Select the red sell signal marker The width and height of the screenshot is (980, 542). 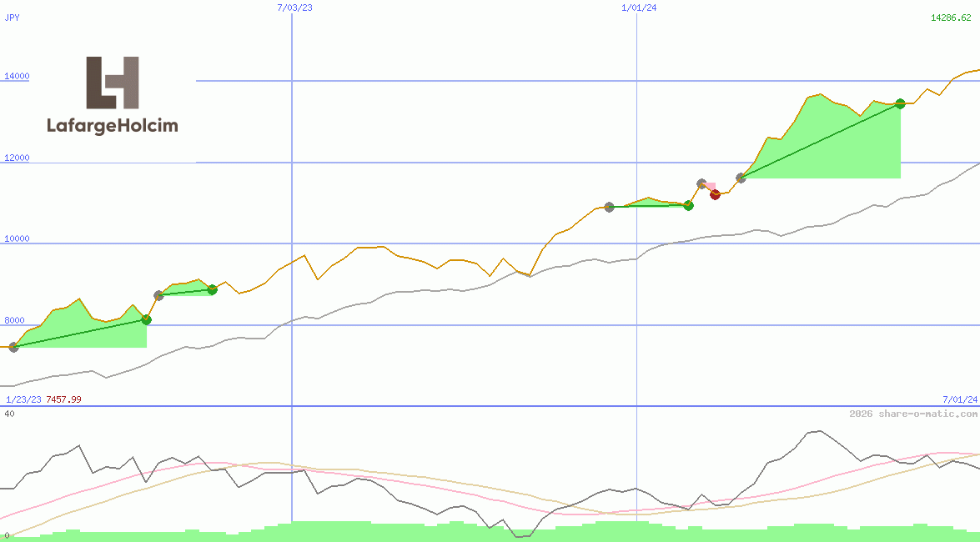pos(715,194)
